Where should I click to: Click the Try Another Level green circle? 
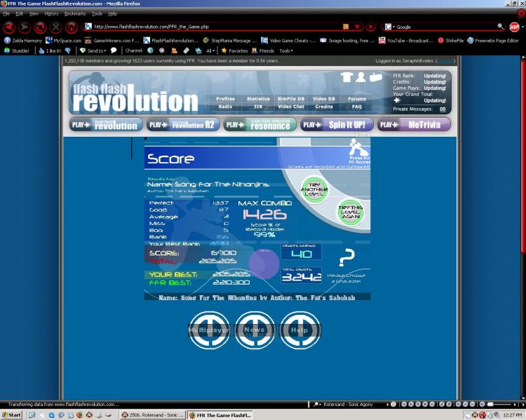click(314, 190)
